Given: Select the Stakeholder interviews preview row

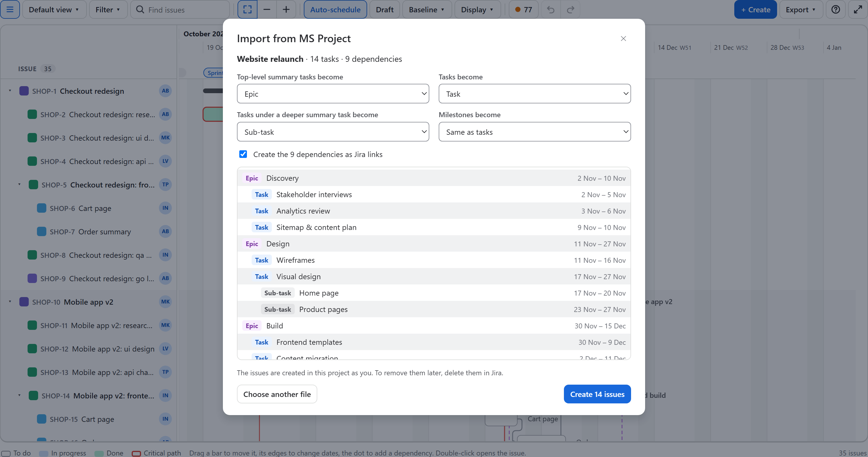Looking at the screenshot, I should point(434,195).
